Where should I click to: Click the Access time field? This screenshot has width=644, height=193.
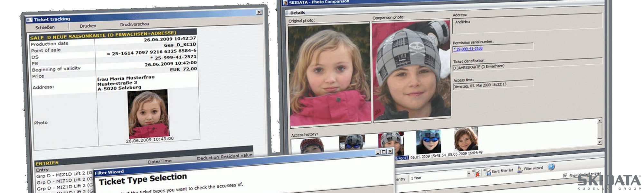493,85
